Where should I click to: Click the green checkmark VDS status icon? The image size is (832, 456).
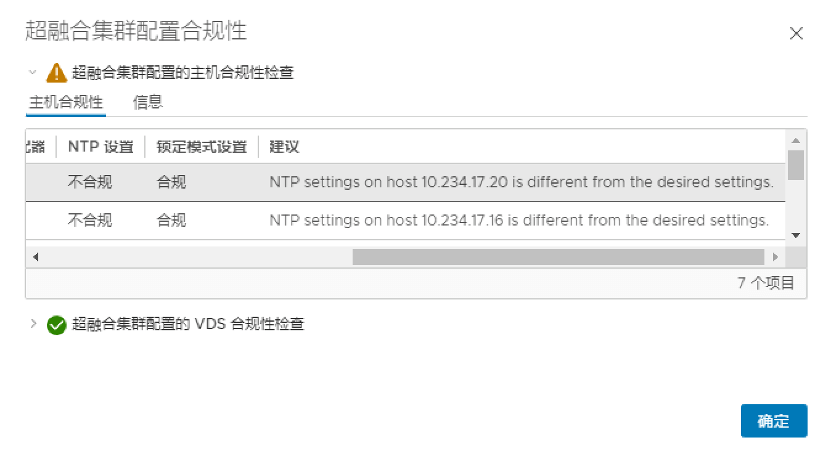coord(56,325)
